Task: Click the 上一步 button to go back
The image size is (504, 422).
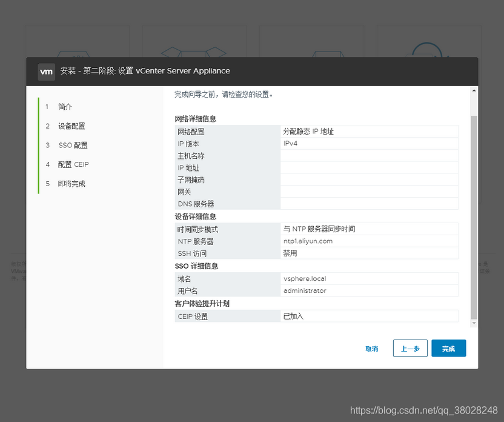Action: click(x=410, y=348)
